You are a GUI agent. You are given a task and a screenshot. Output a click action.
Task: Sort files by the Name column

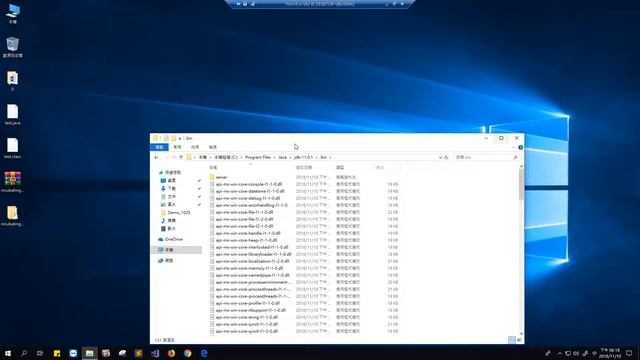click(250, 167)
